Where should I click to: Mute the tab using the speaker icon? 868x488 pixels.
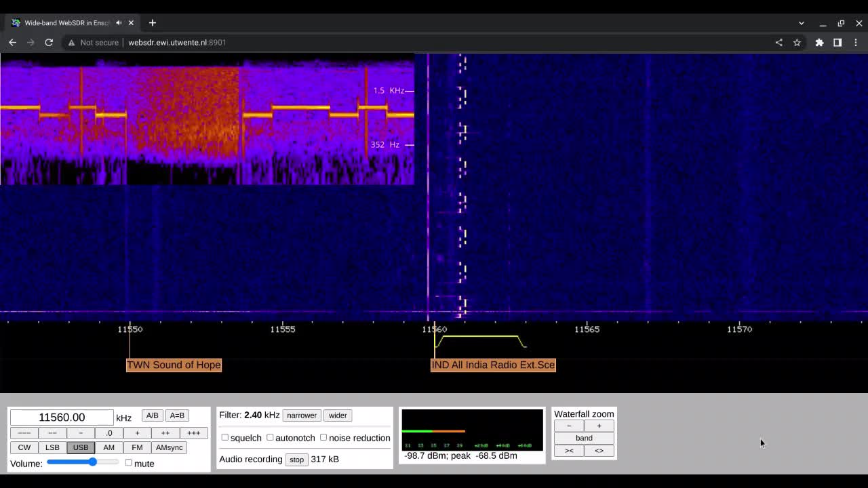[x=119, y=22]
